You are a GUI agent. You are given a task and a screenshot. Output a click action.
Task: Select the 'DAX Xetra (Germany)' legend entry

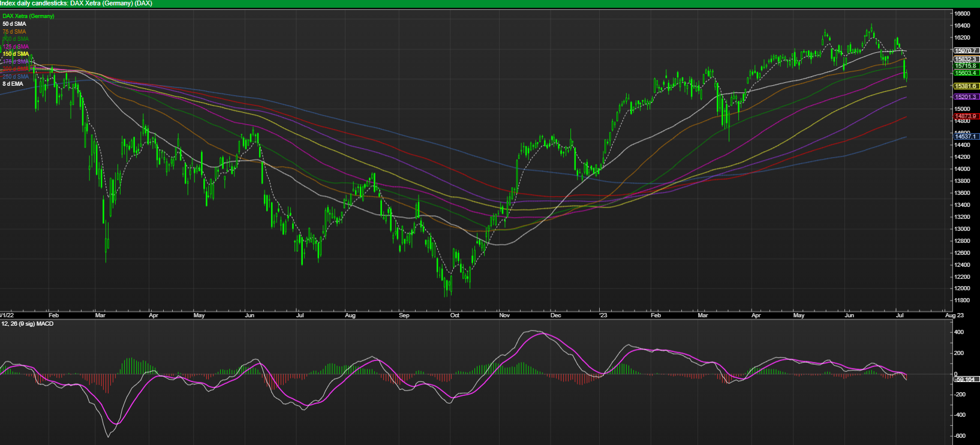[28, 16]
